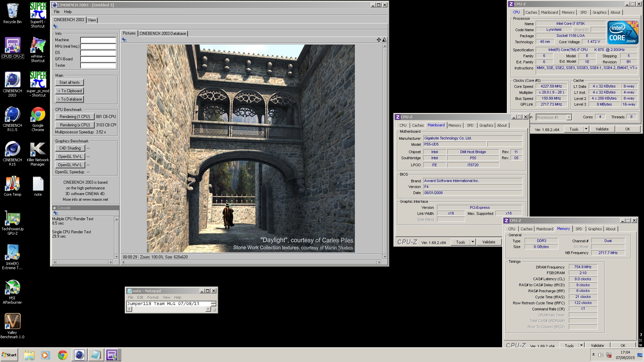
Task: Run Rendering (1 CPU) benchmark
Action: [74, 117]
